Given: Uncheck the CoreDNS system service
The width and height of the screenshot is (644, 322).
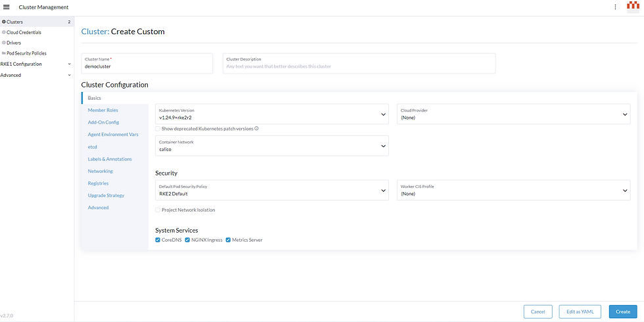Looking at the screenshot, I should pos(158,240).
